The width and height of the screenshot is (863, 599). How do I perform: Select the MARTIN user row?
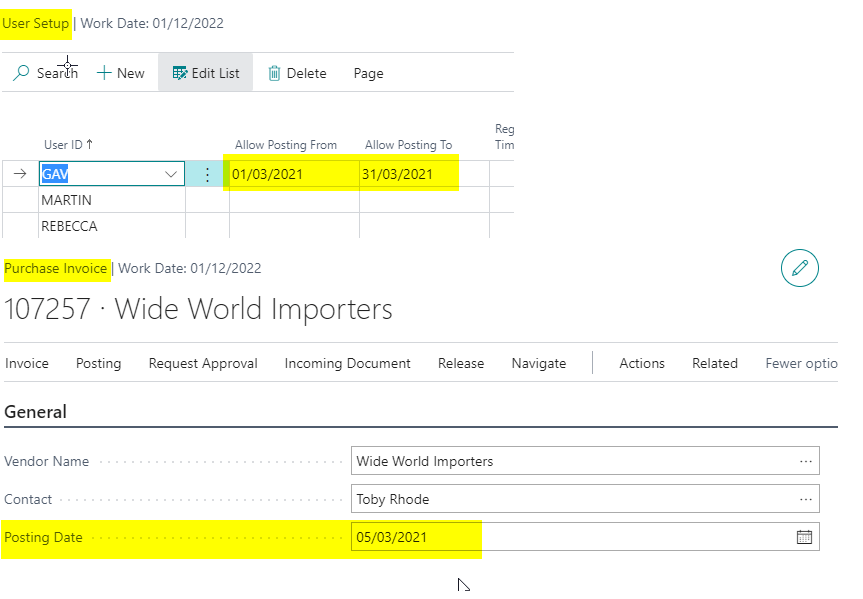click(x=69, y=200)
